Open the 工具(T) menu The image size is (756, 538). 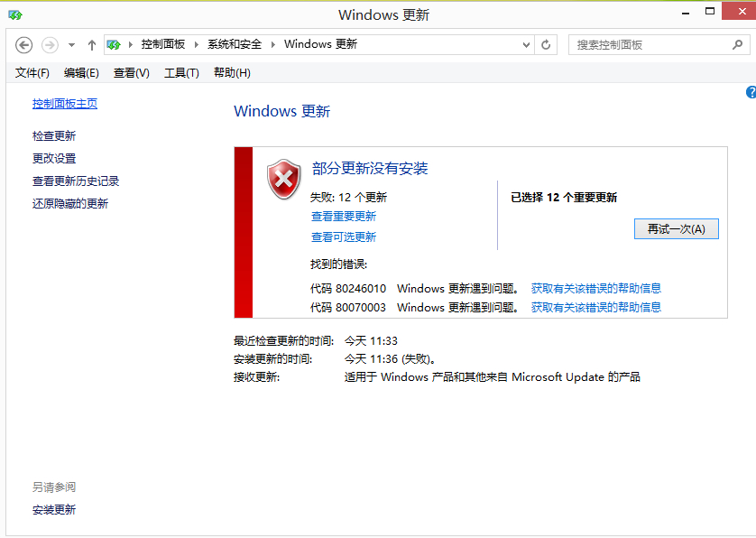click(x=181, y=73)
